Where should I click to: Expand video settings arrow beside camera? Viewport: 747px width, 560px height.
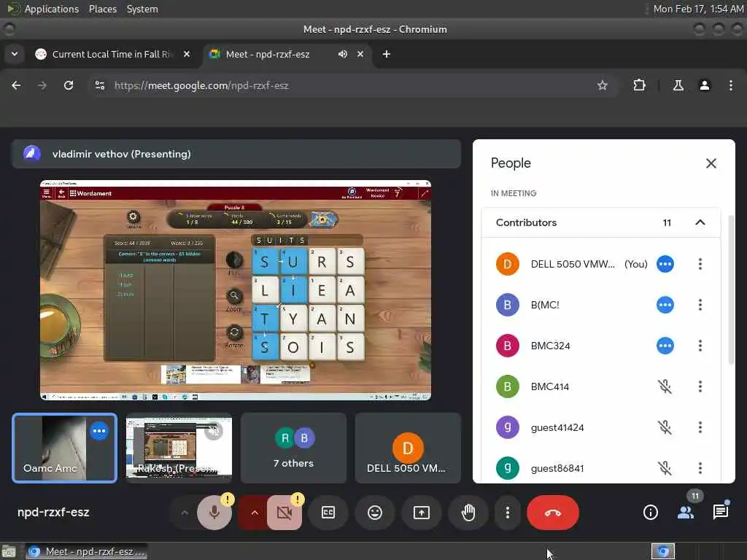(255, 513)
